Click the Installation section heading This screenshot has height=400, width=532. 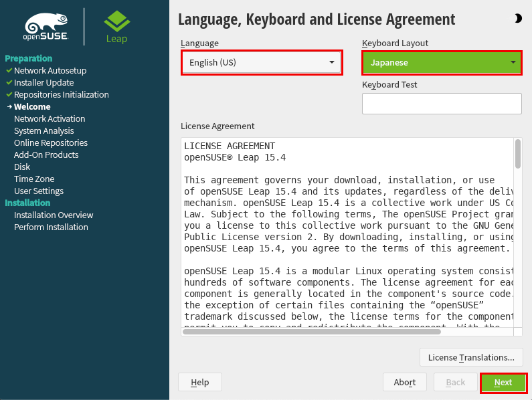click(27, 203)
